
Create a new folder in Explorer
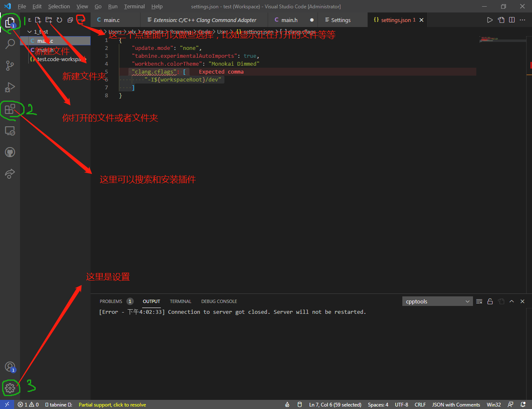[49, 20]
